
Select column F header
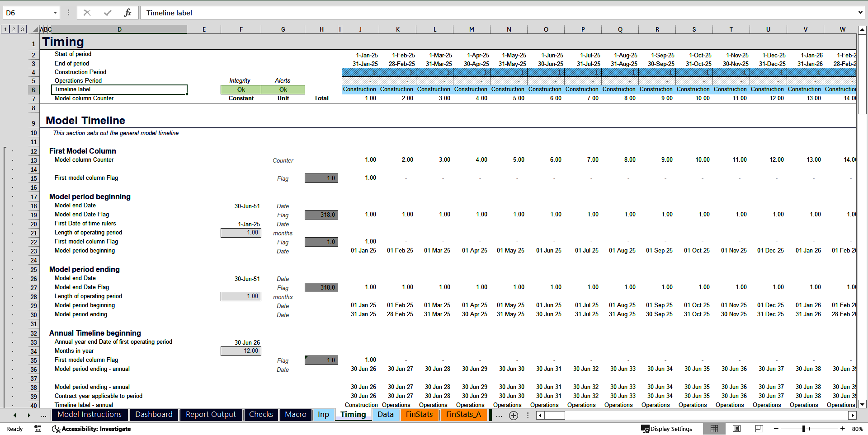241,29
